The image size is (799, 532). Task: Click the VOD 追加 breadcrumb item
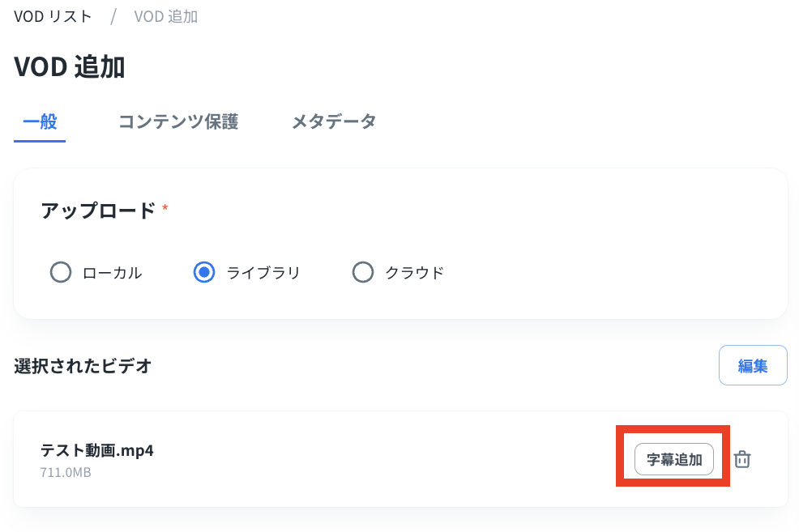click(165, 16)
